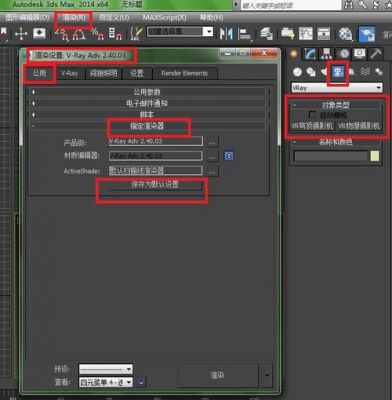This screenshot has width=392, height=400.
Task: Click the binoculars search icon in title bar
Action: 349,5
